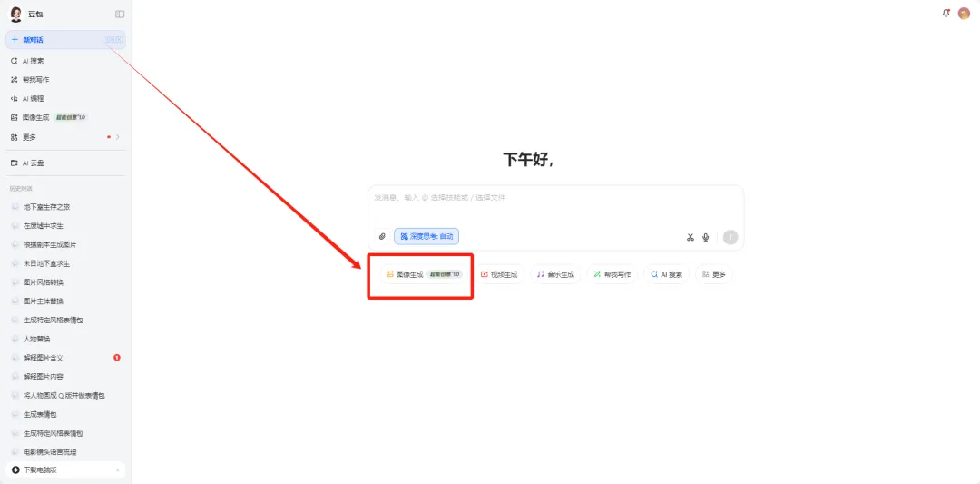Select AI 搜索 in the sidebar
This screenshot has width=980, height=484.
[x=34, y=61]
